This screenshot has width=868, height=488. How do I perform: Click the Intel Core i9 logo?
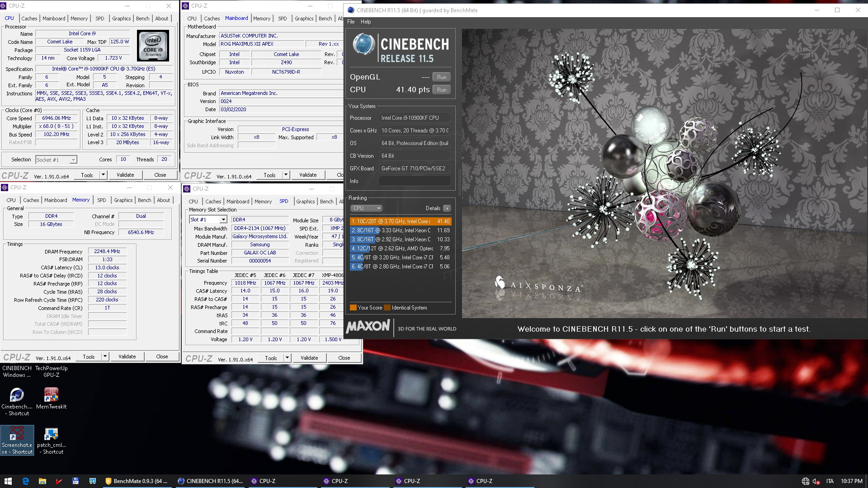(153, 46)
